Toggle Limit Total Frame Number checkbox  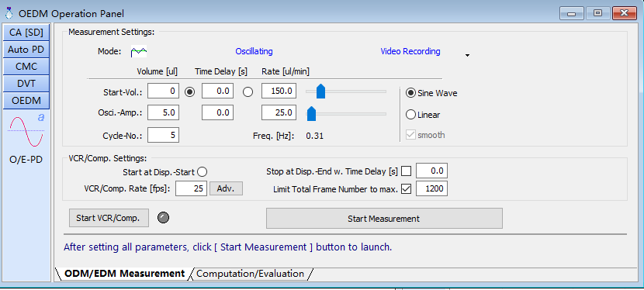point(407,189)
